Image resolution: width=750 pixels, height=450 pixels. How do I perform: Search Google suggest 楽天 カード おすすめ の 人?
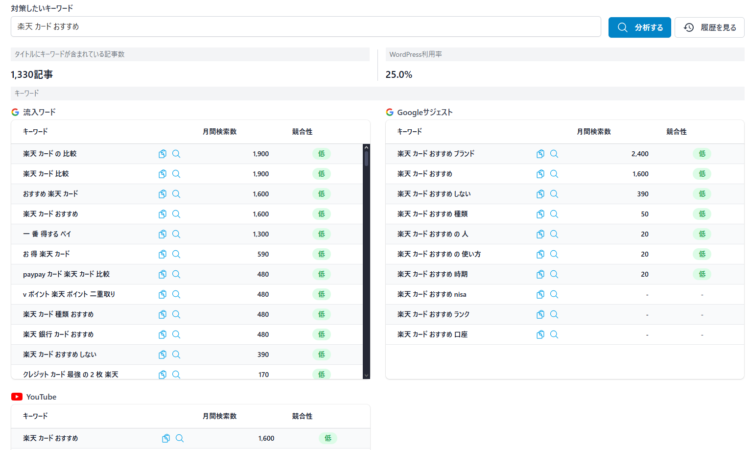pos(554,234)
